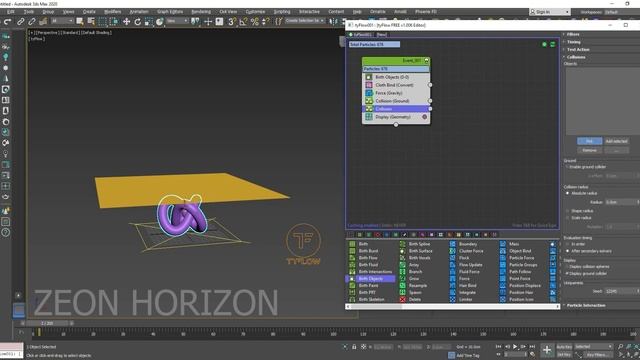The height and width of the screenshot is (360, 640).
Task: Choose Rectangular Selection Region tool
Action: (x=102, y=21)
